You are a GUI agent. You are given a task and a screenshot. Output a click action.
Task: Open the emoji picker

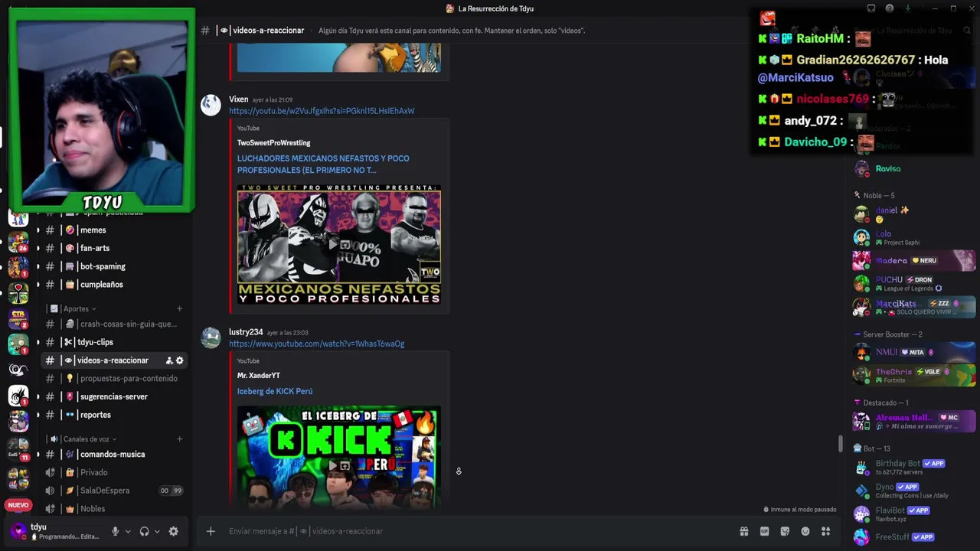805,531
